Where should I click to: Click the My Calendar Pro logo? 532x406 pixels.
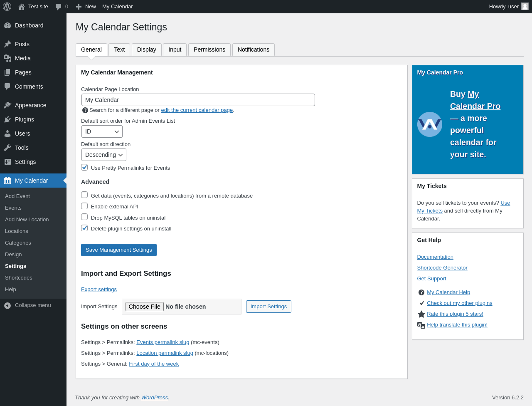429,124
